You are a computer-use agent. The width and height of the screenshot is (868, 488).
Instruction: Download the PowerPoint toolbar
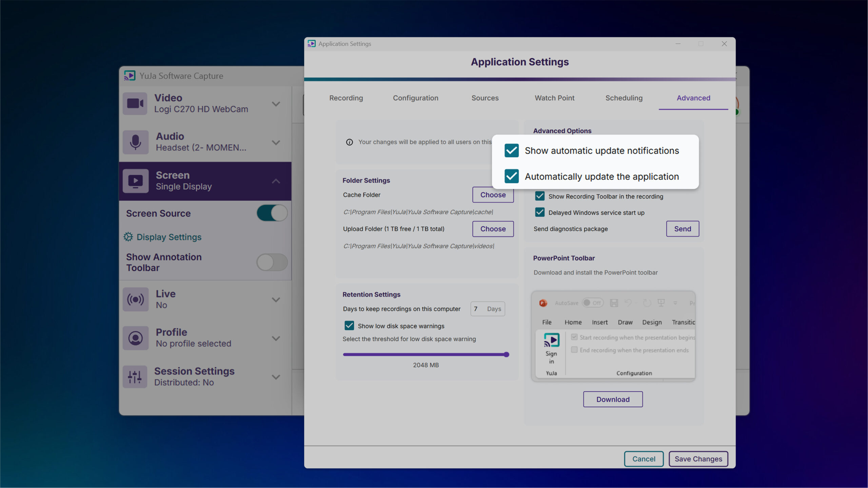tap(613, 399)
